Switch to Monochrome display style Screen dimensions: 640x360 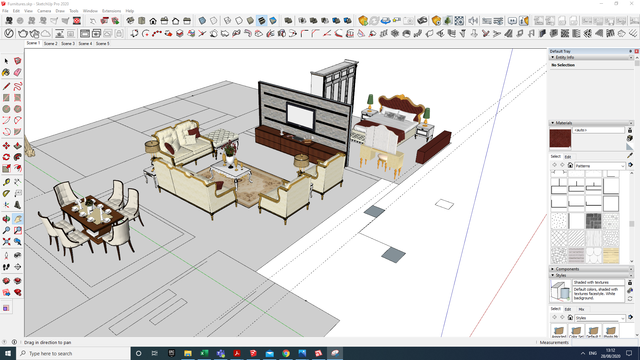[x=273, y=21]
